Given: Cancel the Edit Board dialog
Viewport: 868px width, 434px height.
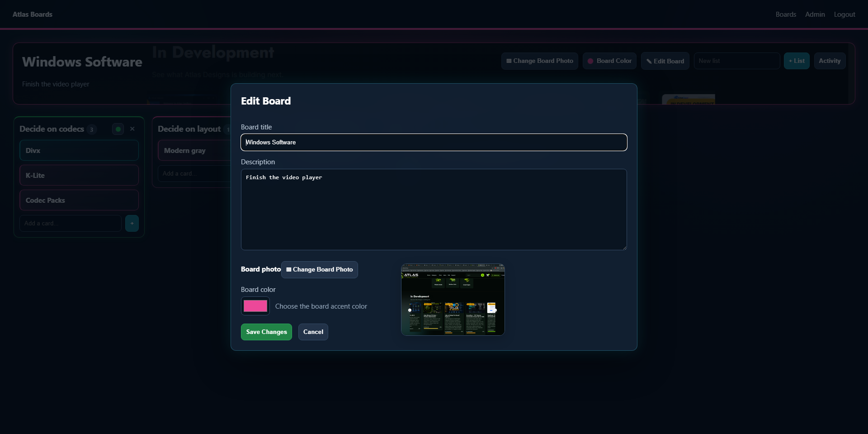Looking at the screenshot, I should click(313, 332).
